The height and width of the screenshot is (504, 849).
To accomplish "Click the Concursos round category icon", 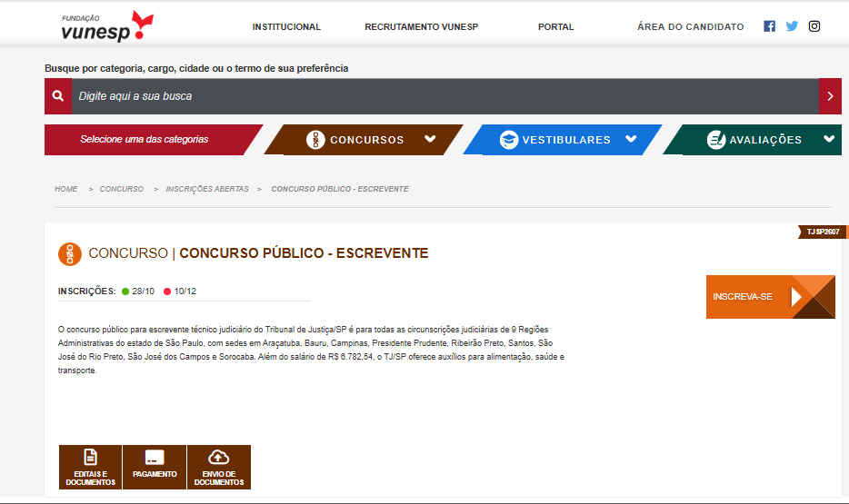I will click(x=315, y=140).
